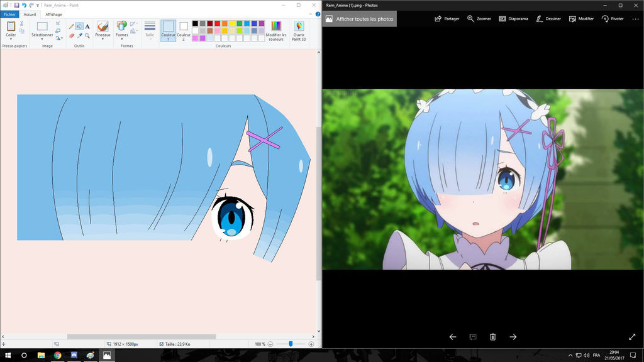The width and height of the screenshot is (644, 362).
Task: Open the Windows Start menu
Action: [8, 356]
